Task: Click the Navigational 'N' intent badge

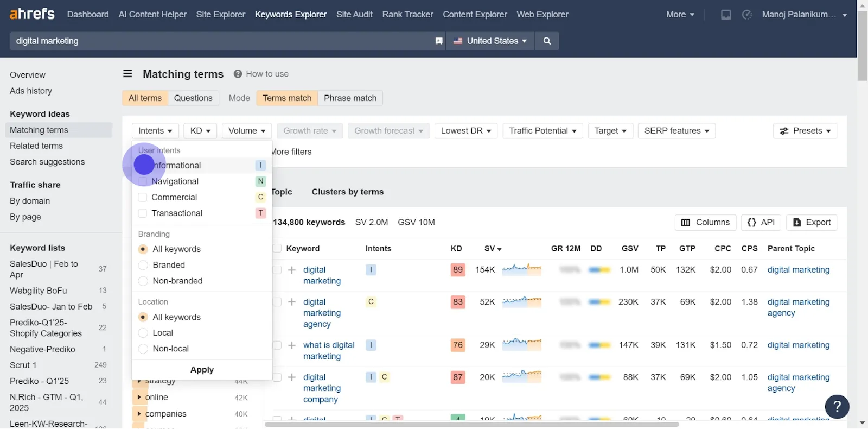Action: [260, 181]
